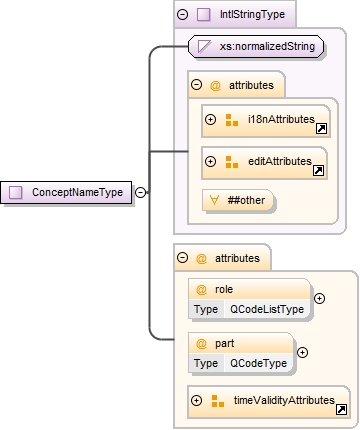This screenshot has height=430, width=360.
Task: Follow the editAttributes reference arrow icon
Action: tap(319, 171)
